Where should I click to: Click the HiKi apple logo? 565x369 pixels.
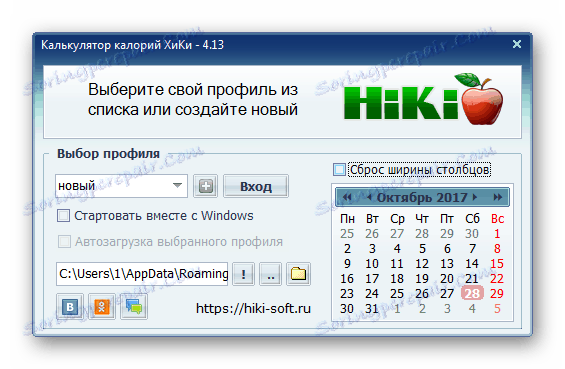tap(423, 99)
